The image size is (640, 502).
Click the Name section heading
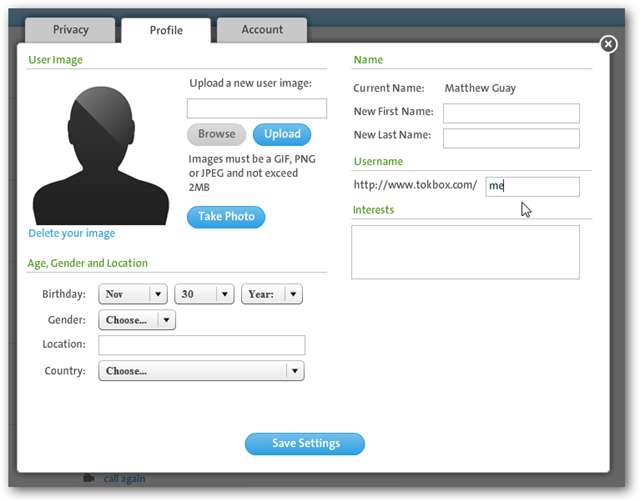[x=368, y=60]
